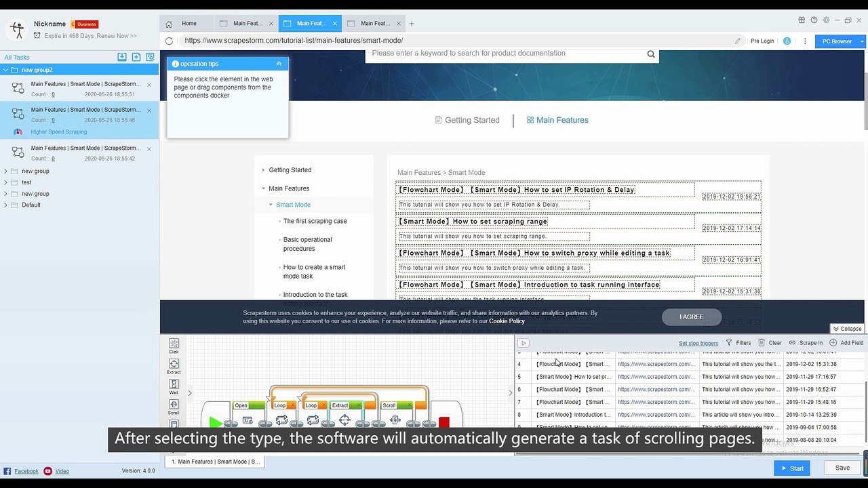
Task: Expand the Default folder
Action: tap(6, 205)
